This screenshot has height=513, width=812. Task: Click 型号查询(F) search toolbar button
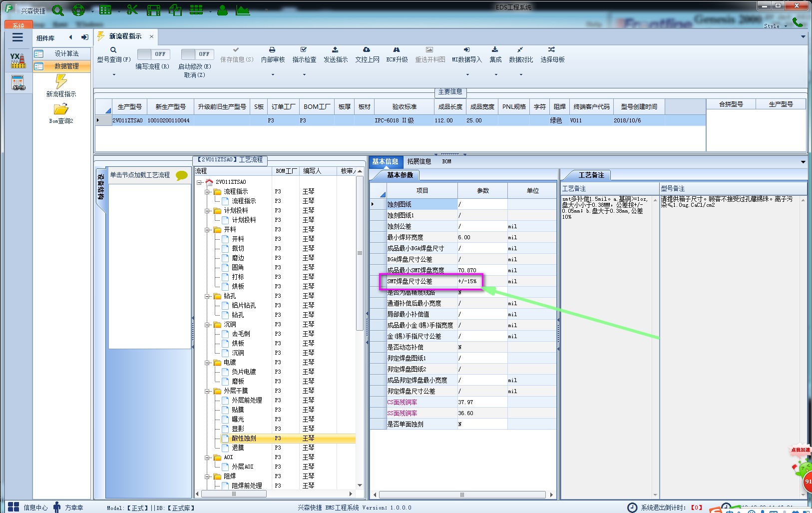(x=114, y=55)
